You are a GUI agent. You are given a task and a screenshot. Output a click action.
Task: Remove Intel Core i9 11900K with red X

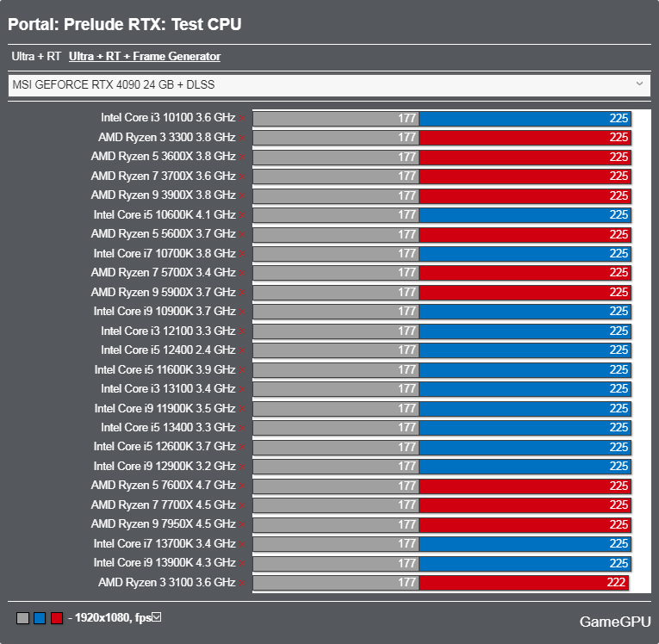click(x=242, y=409)
